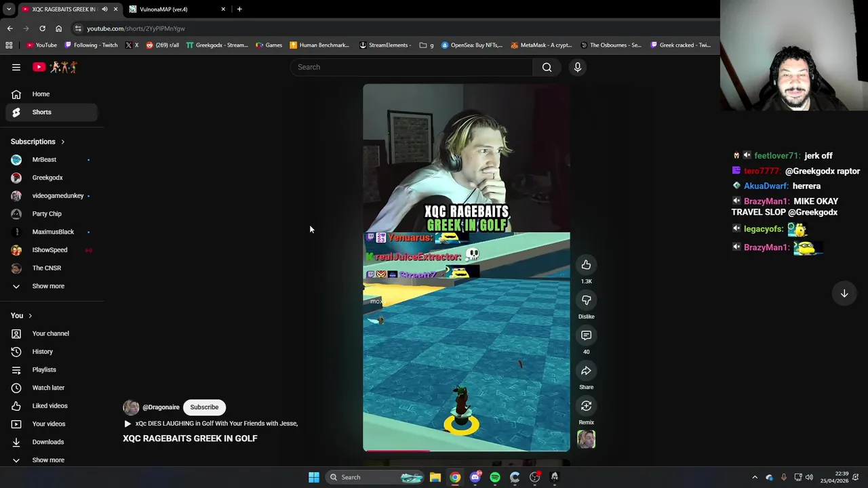Open Your videos
Screen dimensions: 868x488
coord(52,424)
